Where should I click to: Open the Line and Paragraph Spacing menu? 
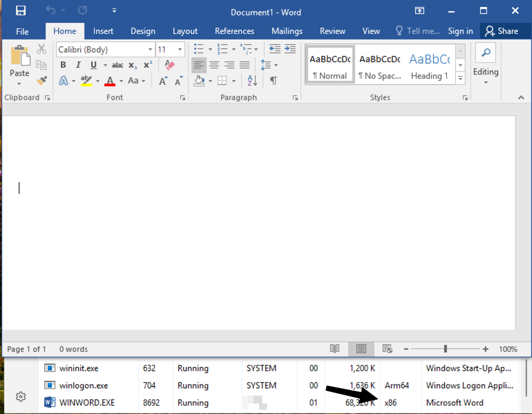click(x=269, y=65)
